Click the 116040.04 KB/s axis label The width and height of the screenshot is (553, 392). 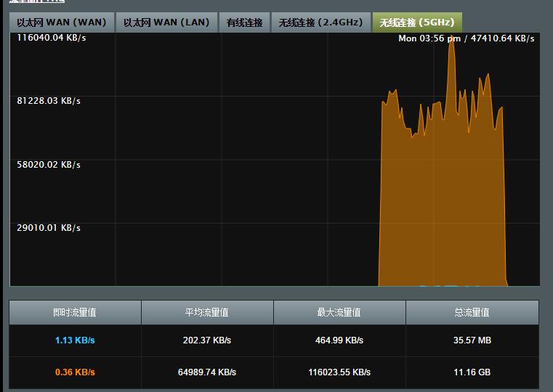tap(52, 38)
